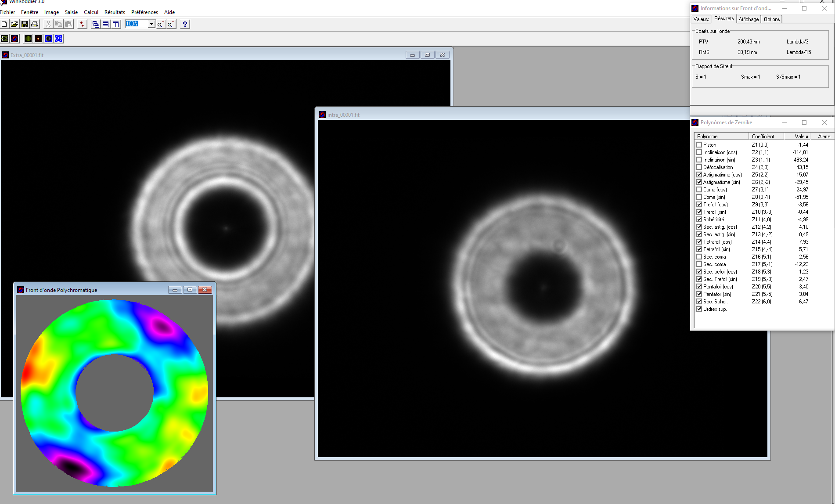
Task: Select the Résultats tab in info window
Action: pyautogui.click(x=723, y=18)
